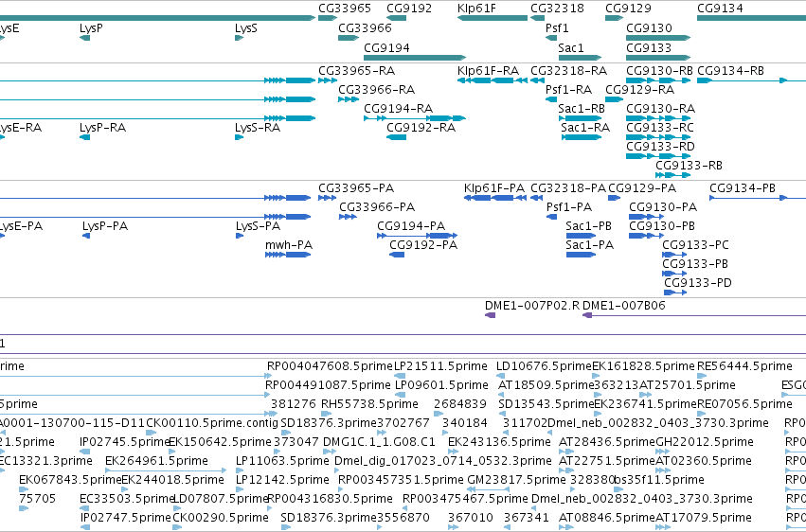Click the AT08846.5prime EST label

[x=606, y=518]
